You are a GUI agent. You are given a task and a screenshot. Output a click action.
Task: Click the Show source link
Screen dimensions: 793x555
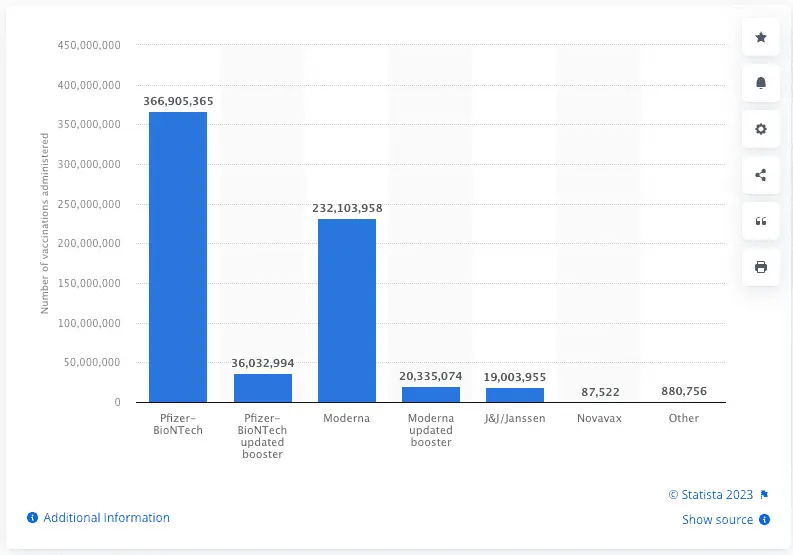tap(717, 520)
